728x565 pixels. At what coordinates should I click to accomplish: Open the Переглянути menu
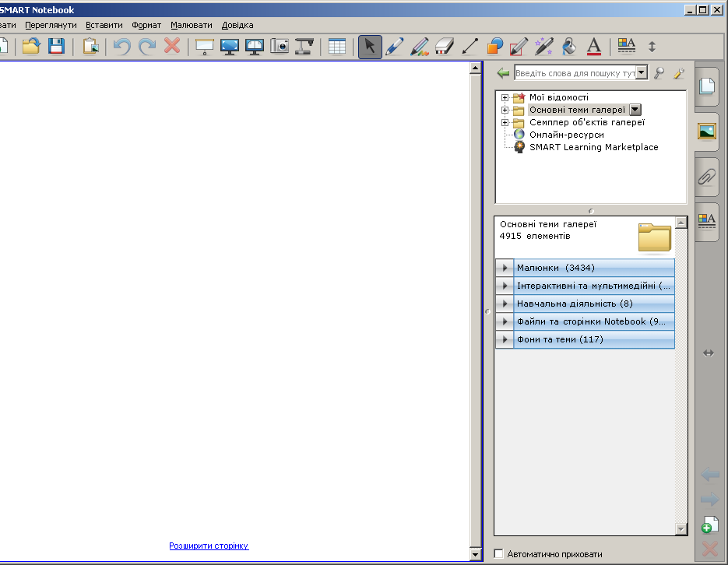[x=51, y=25]
